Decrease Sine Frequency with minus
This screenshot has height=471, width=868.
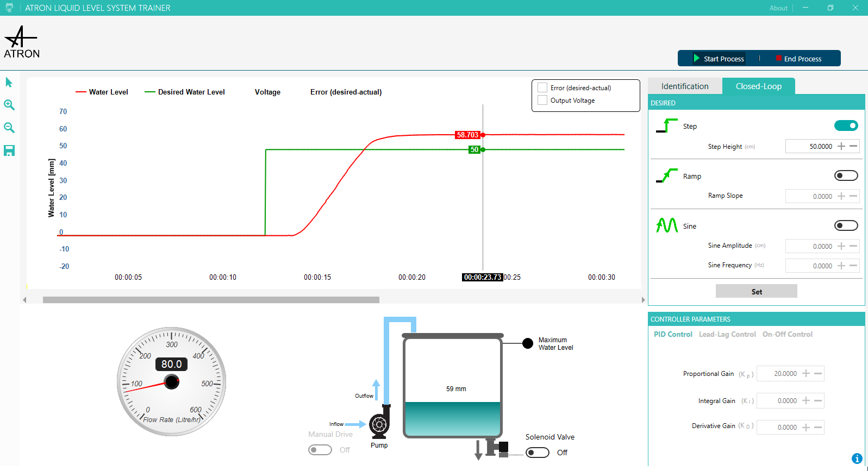click(853, 266)
